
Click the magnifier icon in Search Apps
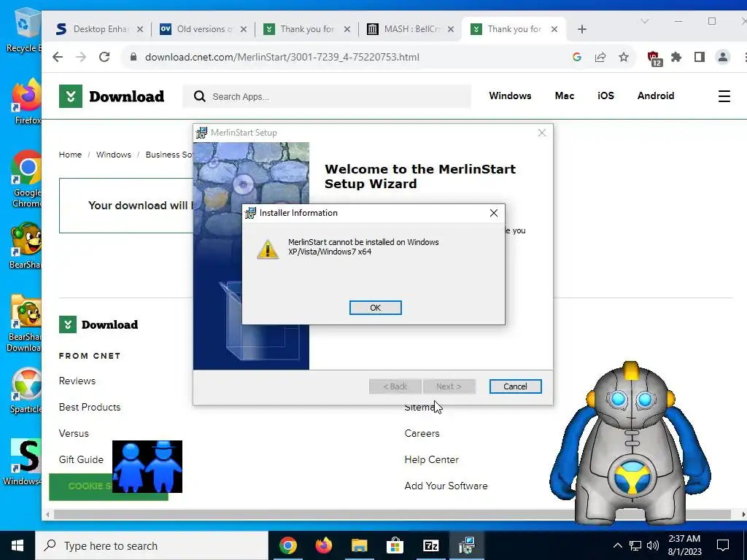coord(200,97)
